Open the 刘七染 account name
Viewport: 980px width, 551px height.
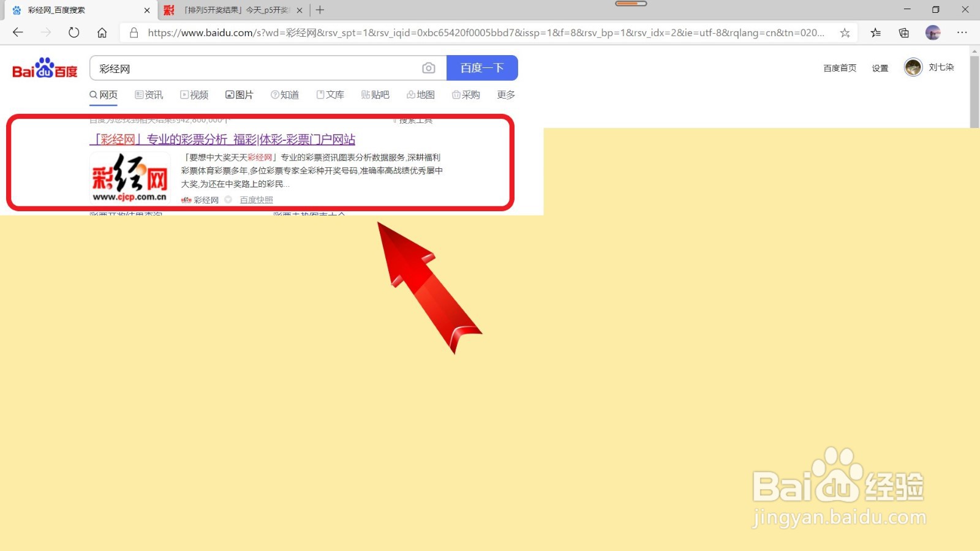tap(941, 67)
